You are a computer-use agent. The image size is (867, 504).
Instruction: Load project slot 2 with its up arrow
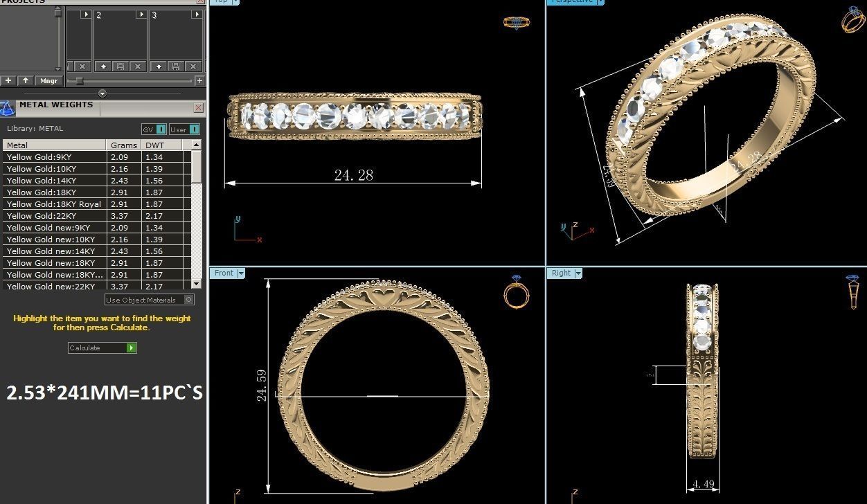[x=103, y=66]
